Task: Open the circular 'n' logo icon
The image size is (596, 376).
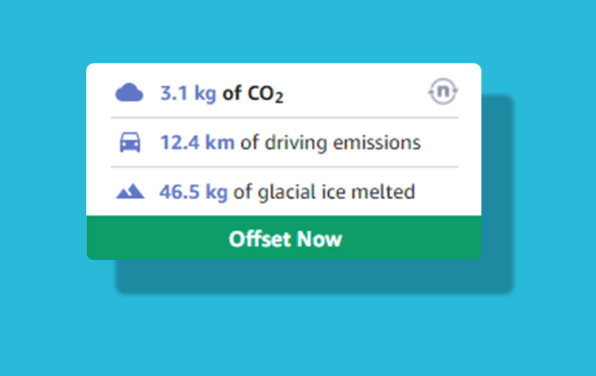Action: (443, 91)
